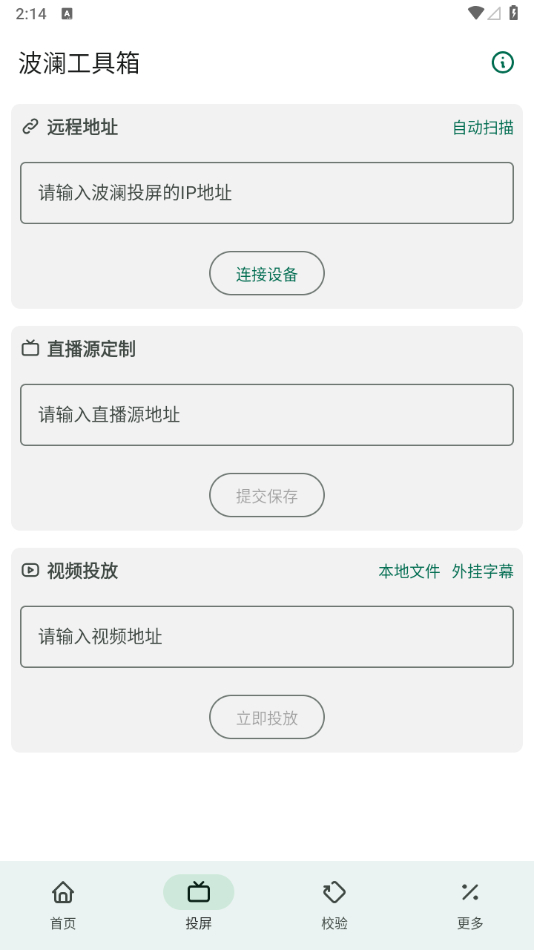Tap the Wi-Fi status bar icon
The width and height of the screenshot is (534, 950).
[476, 13]
